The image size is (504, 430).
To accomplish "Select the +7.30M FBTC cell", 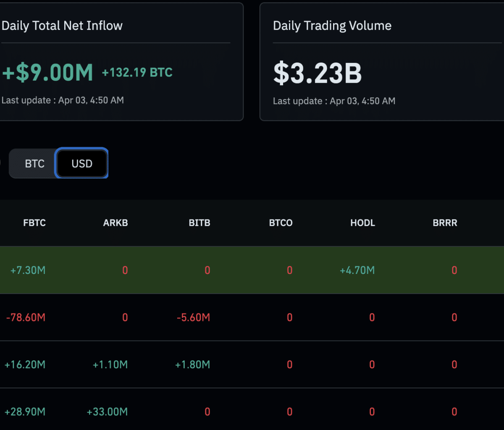I will (x=28, y=271).
